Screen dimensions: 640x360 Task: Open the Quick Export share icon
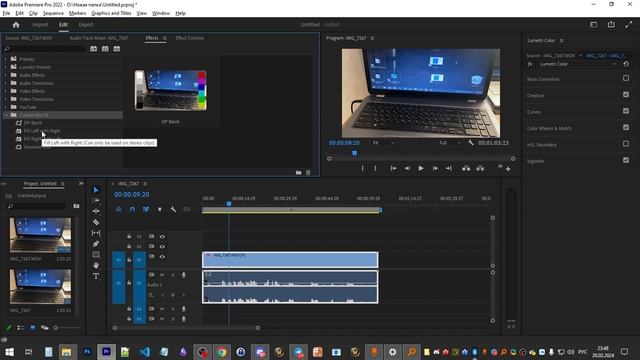tap(611, 24)
